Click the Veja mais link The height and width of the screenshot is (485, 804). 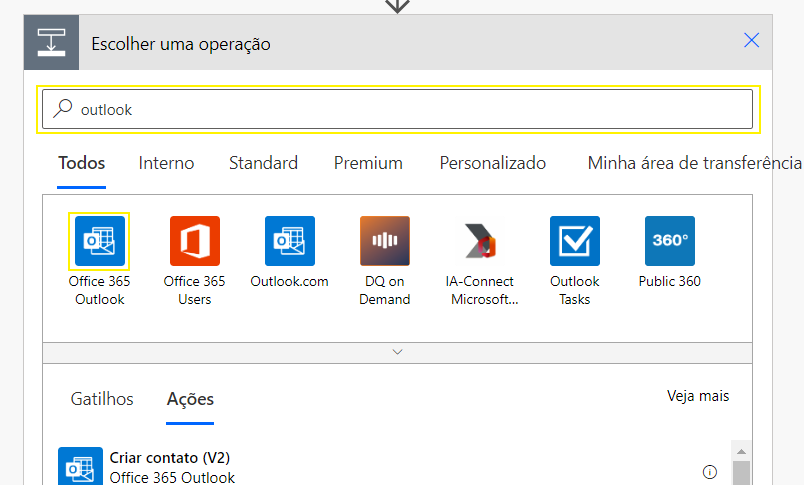click(698, 396)
